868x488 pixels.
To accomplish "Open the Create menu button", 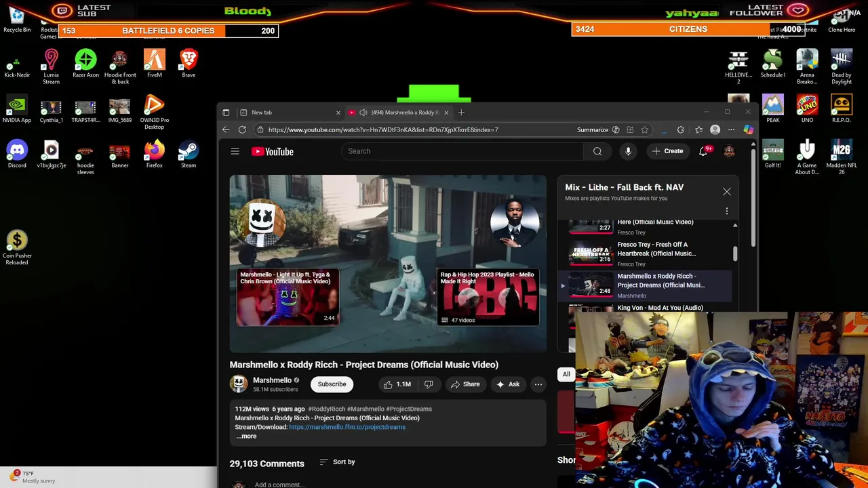I will point(667,151).
